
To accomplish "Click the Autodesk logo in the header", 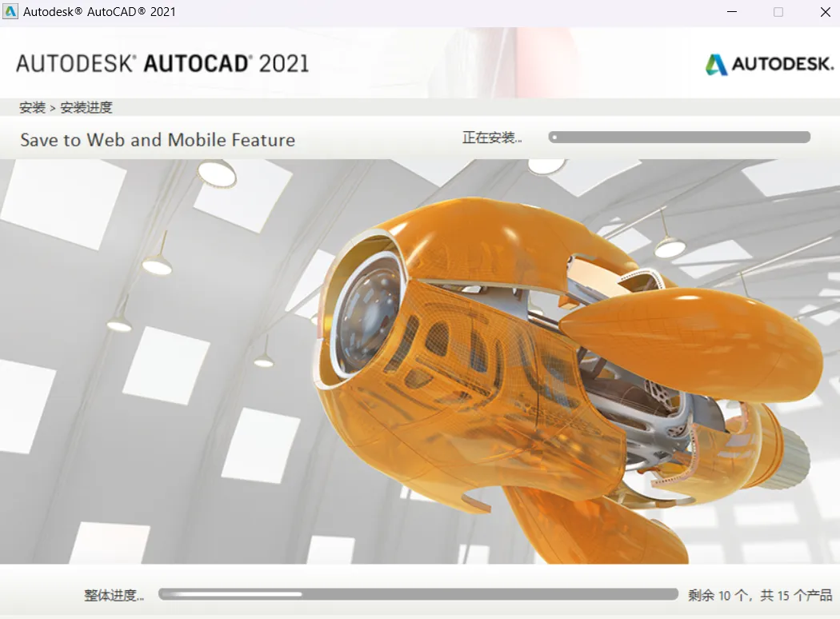I will (x=770, y=64).
